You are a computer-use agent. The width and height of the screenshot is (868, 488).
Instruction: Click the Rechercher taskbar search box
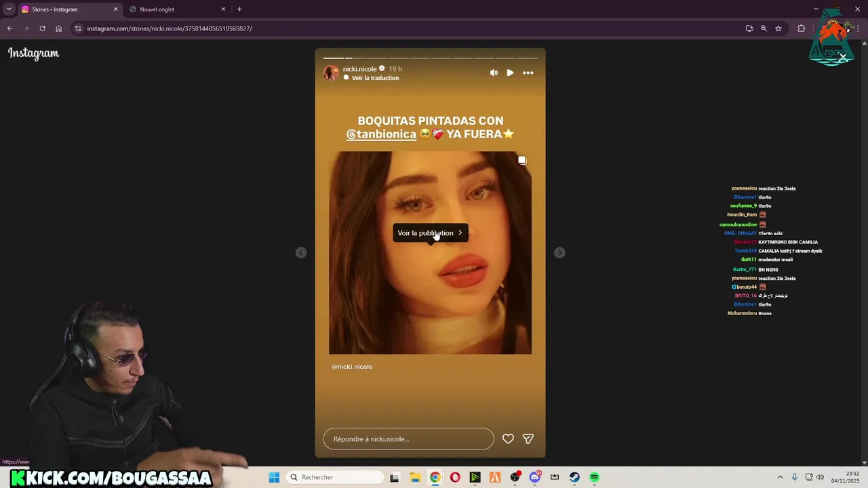[x=336, y=477]
